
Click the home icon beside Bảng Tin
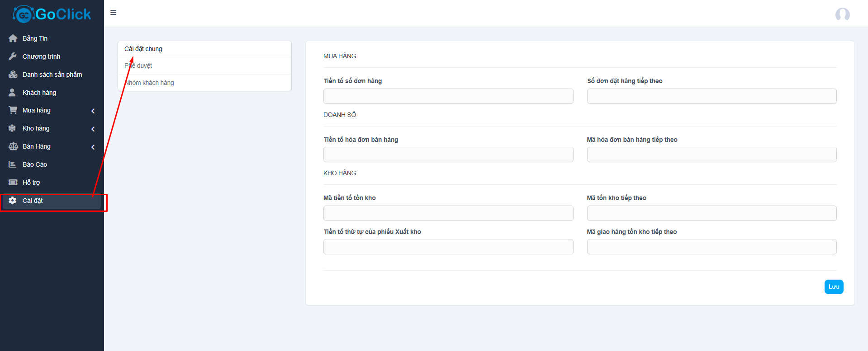[13, 38]
